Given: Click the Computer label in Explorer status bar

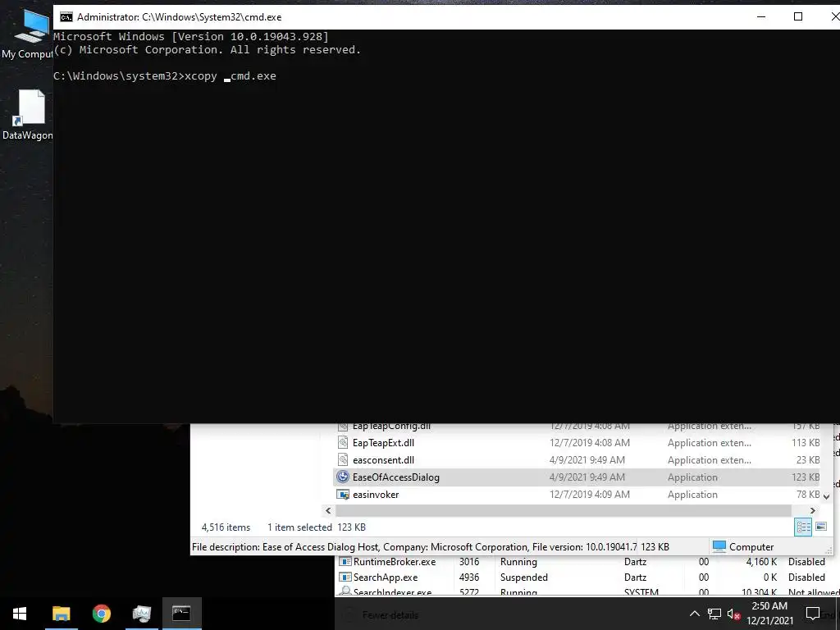Looking at the screenshot, I should (751, 547).
